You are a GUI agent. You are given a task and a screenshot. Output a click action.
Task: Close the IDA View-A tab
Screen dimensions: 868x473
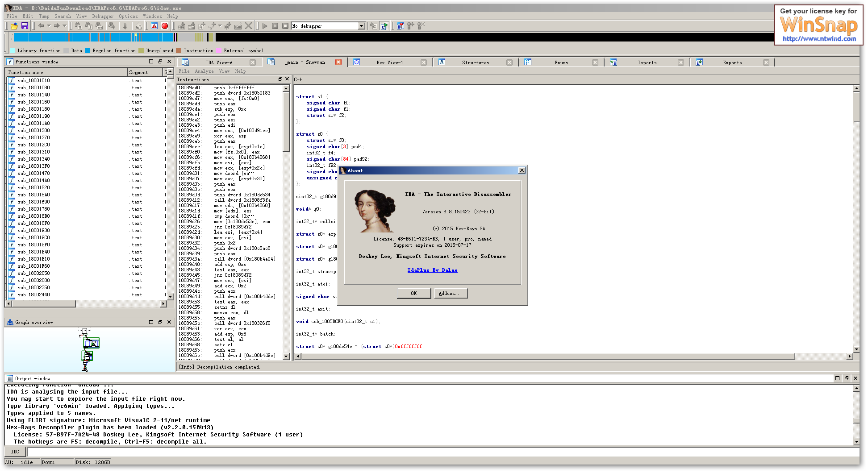(x=253, y=62)
